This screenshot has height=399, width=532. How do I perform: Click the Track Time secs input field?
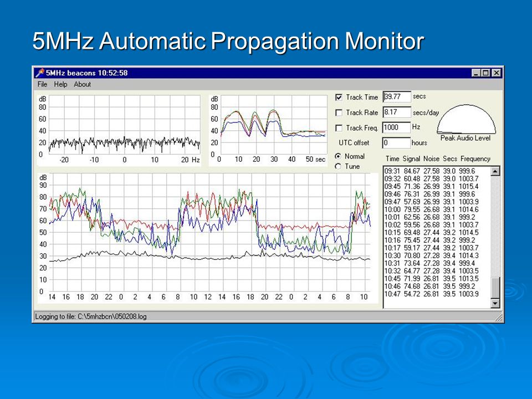397,96
